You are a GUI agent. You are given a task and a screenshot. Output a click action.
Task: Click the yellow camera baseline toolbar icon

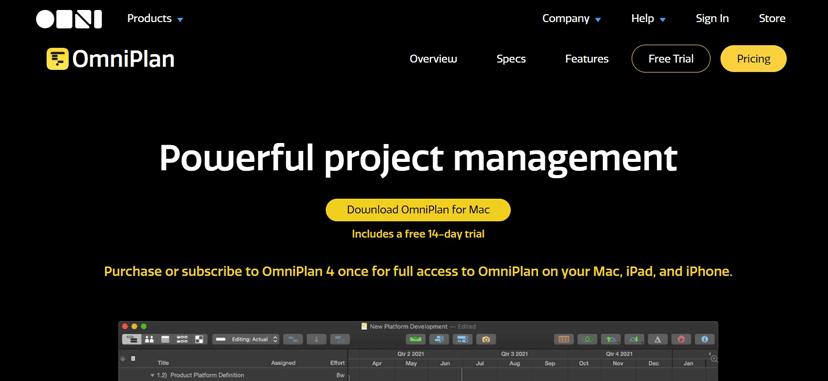click(486, 339)
